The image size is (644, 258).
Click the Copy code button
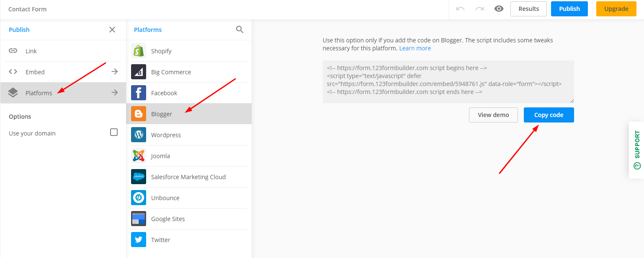(x=549, y=115)
